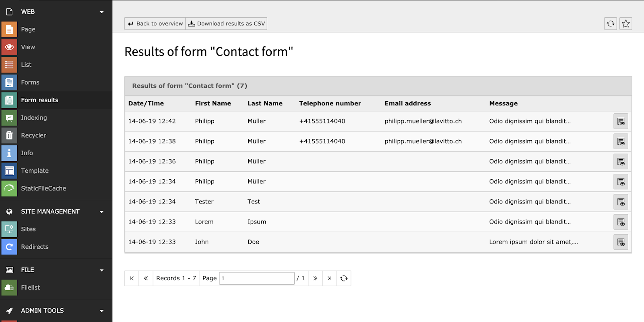644x322 pixels.
Task: Click Download results as CSV
Action: 226,24
